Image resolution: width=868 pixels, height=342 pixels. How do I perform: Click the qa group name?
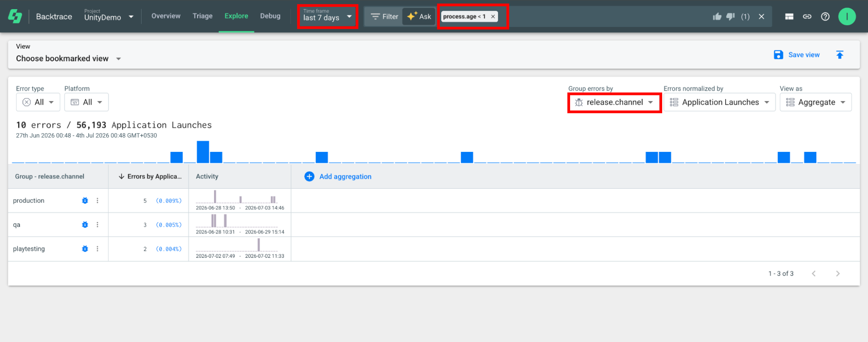[17, 225]
